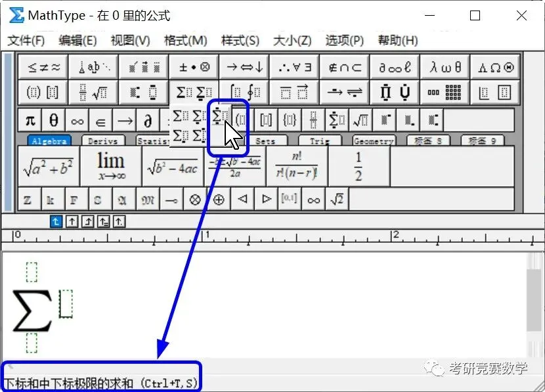Open the spaces and ellipses palette

point(93,67)
